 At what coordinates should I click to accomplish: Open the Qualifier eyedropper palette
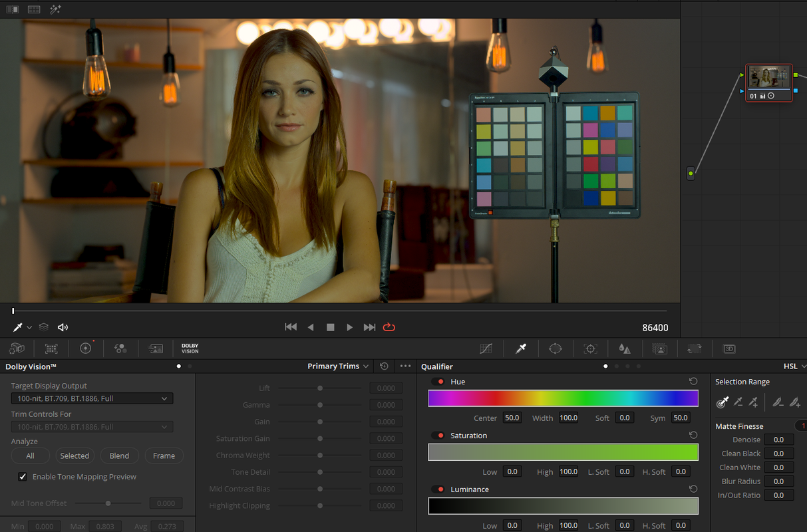pos(521,348)
